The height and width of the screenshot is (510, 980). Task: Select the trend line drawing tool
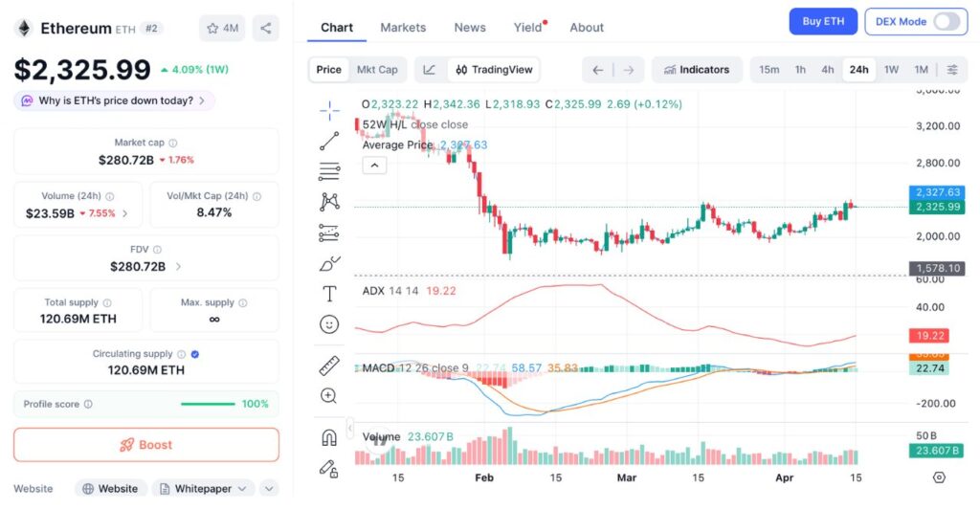coord(329,142)
